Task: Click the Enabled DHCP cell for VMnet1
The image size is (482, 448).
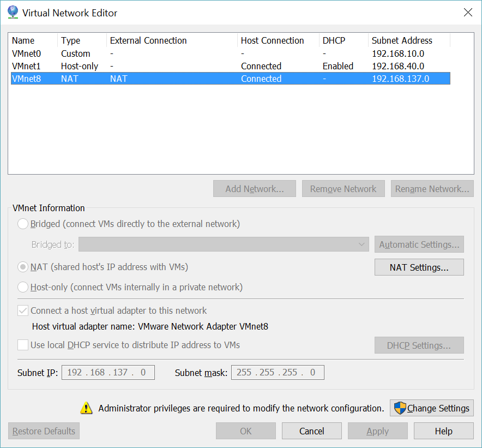Action: (x=338, y=66)
